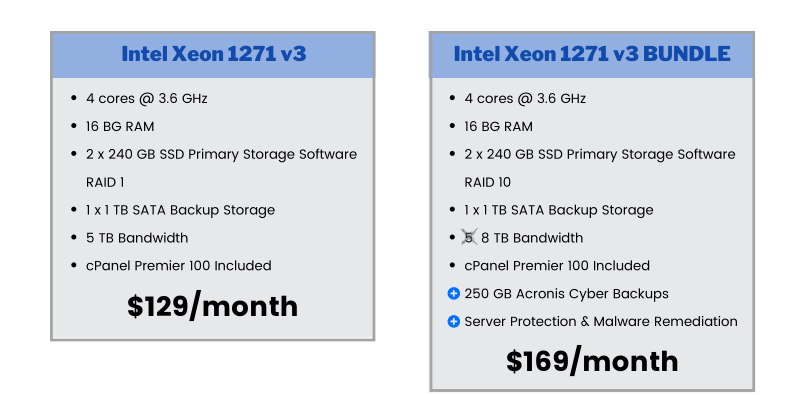The image size is (797, 395).
Task: Select the Intel Xeon 1271 v3 BUNDLE heading
Action: click(x=592, y=54)
